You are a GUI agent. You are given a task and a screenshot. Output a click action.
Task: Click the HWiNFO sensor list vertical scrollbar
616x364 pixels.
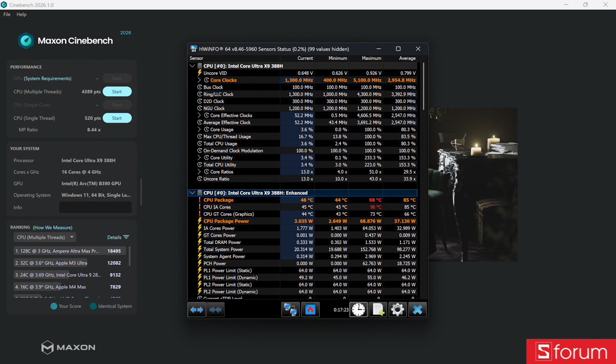[x=423, y=86]
